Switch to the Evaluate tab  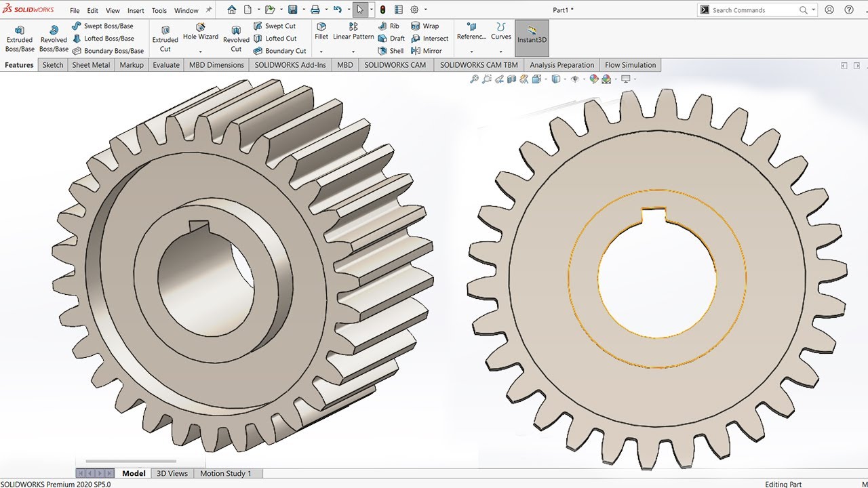point(166,65)
